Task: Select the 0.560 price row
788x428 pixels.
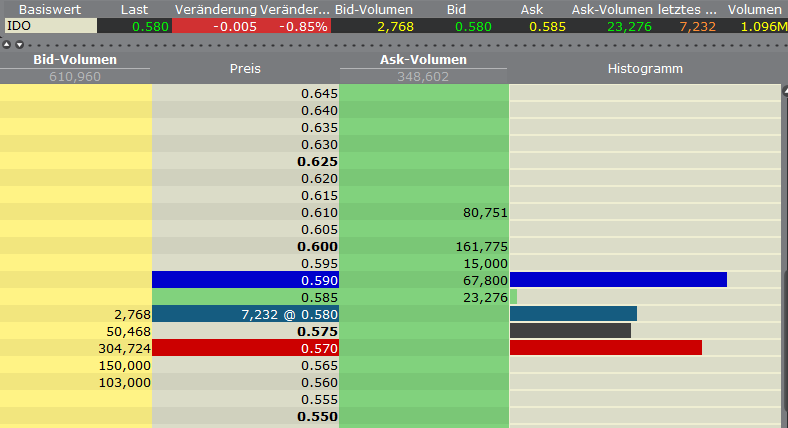Action: click(x=246, y=382)
